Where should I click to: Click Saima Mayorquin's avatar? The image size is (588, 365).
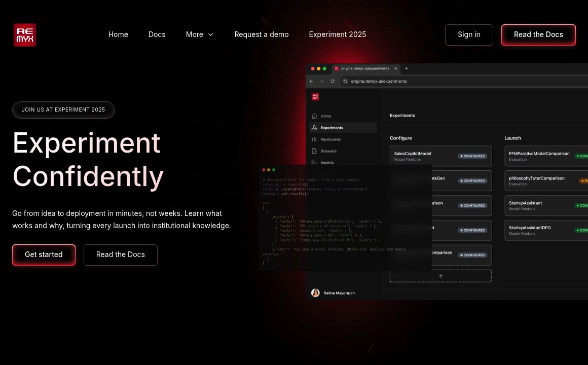315,293
